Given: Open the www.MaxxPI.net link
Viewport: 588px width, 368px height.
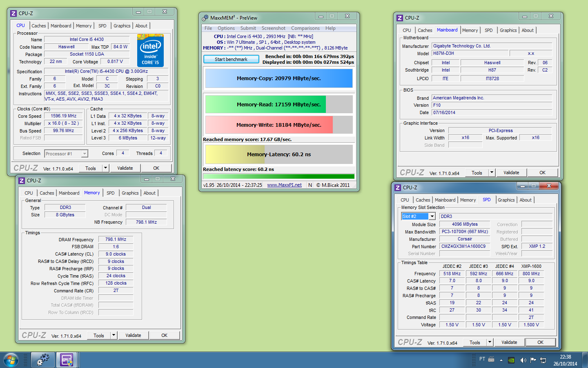Looking at the screenshot, I should pyautogui.click(x=284, y=185).
